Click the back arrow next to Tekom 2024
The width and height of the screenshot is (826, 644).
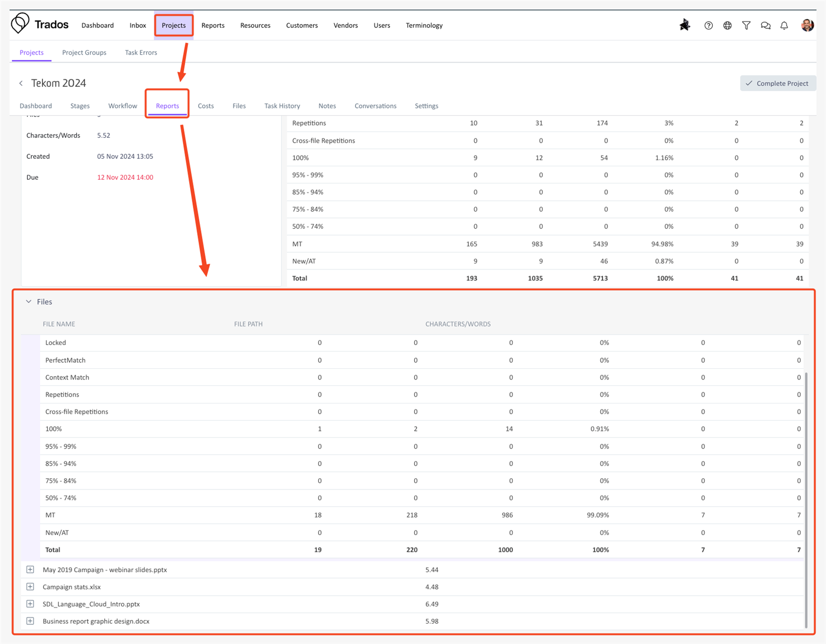point(21,83)
